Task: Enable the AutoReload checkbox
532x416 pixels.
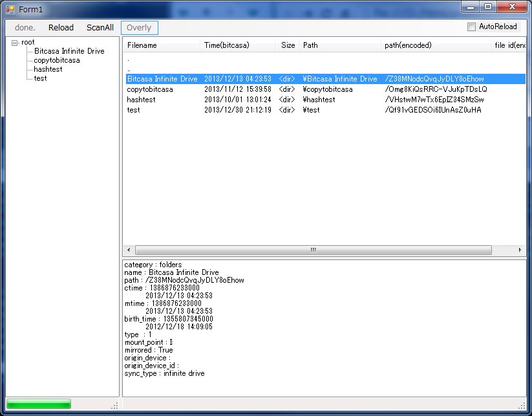Action: coord(471,27)
